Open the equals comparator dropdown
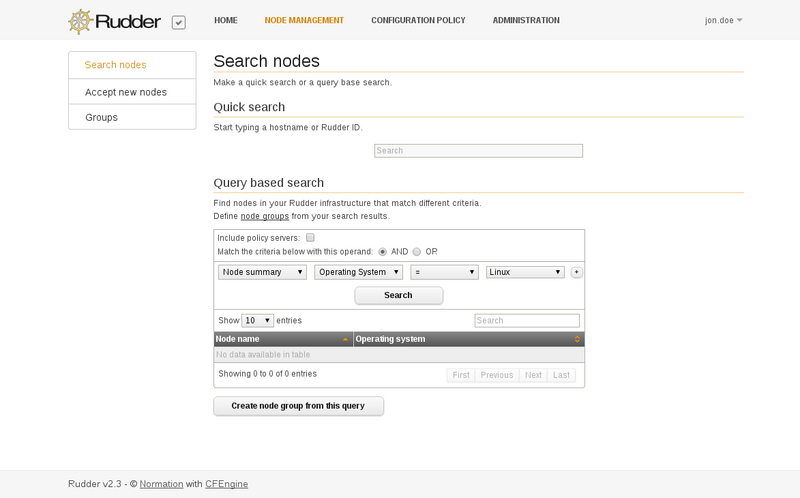 coord(444,272)
